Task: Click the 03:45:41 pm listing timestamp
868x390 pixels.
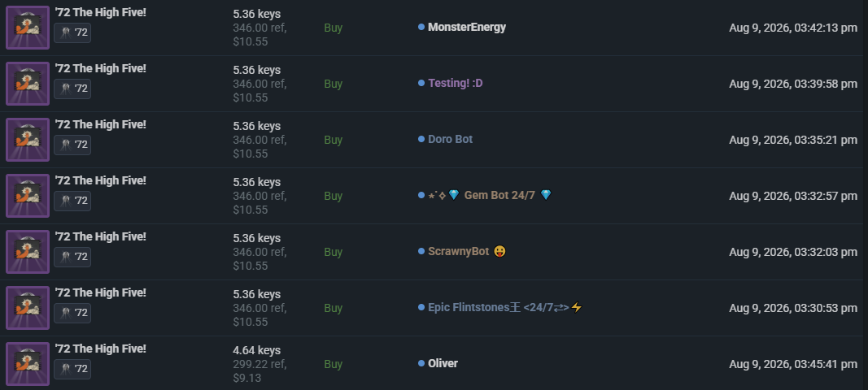Action: pos(792,364)
